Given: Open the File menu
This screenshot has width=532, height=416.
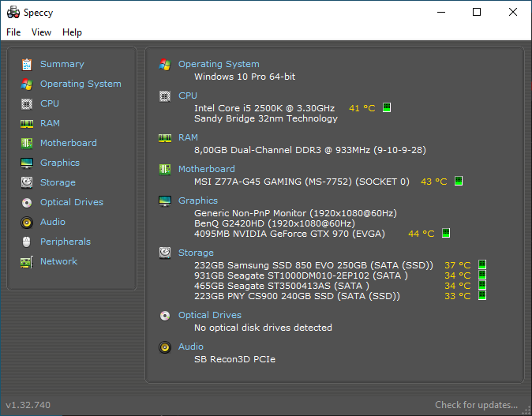Looking at the screenshot, I should (13, 32).
